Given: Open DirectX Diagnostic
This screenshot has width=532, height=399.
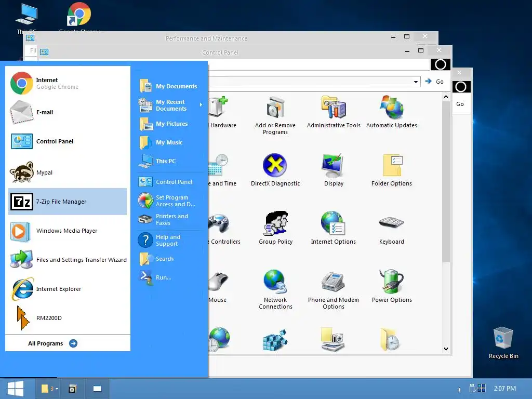Looking at the screenshot, I should [275, 170].
